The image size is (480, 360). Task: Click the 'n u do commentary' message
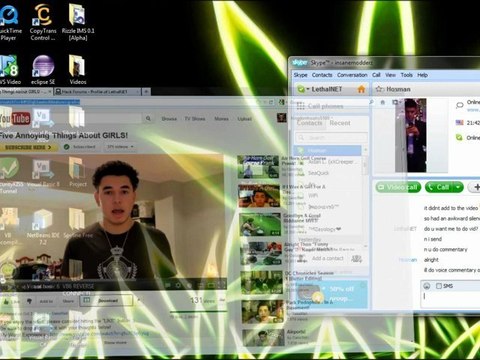(x=445, y=249)
